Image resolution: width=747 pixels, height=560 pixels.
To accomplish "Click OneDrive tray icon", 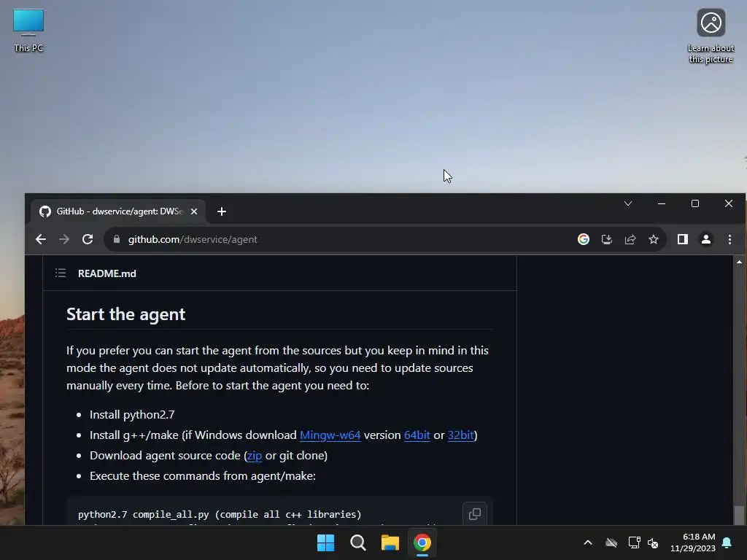I will click(611, 542).
